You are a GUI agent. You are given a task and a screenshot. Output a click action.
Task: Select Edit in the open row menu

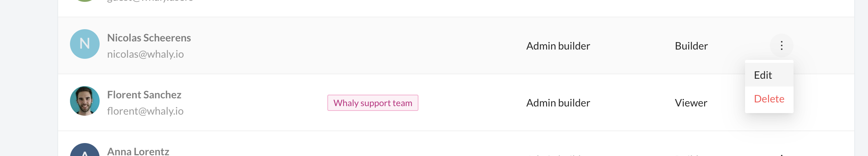click(763, 75)
